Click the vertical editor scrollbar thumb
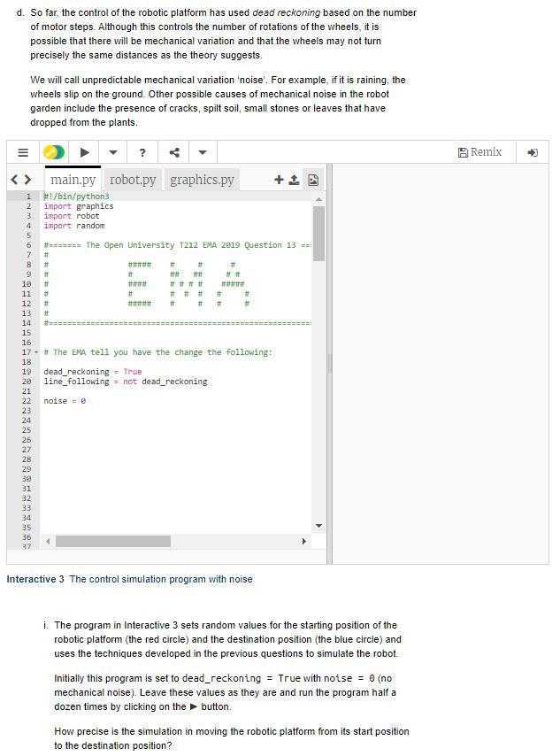The width and height of the screenshot is (560, 756). (x=318, y=234)
